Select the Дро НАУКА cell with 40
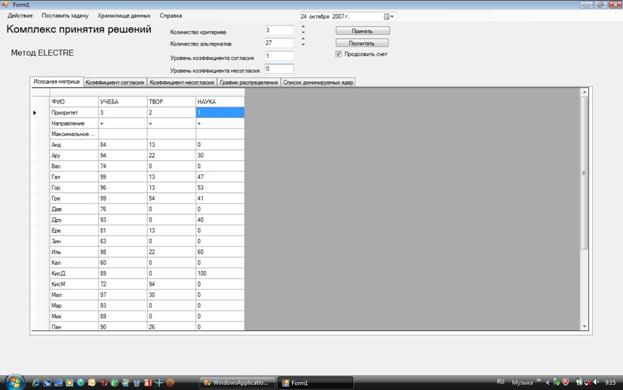 (x=220, y=220)
